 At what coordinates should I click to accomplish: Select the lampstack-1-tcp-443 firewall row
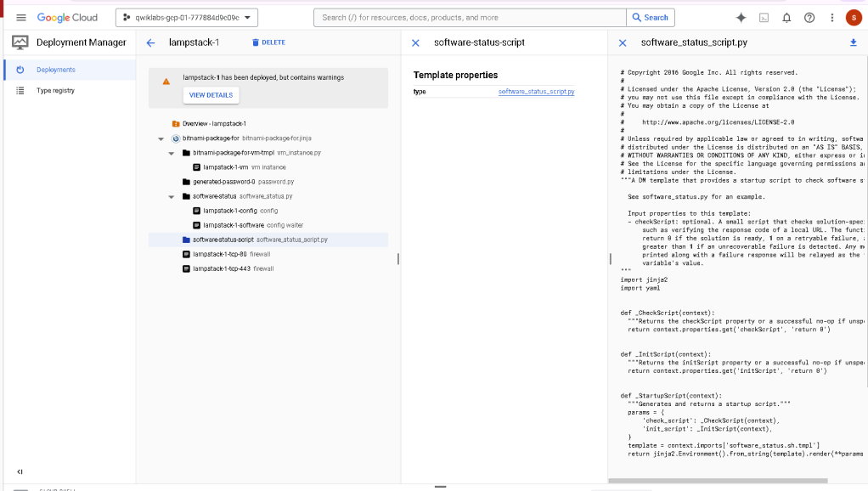pos(268,268)
